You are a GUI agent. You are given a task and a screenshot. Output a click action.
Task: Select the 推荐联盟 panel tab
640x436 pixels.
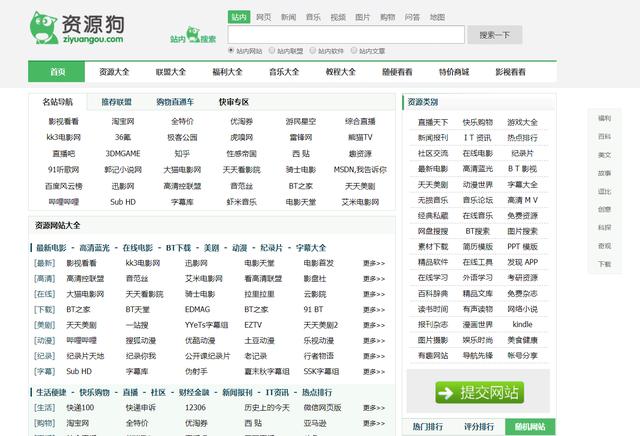[116, 102]
